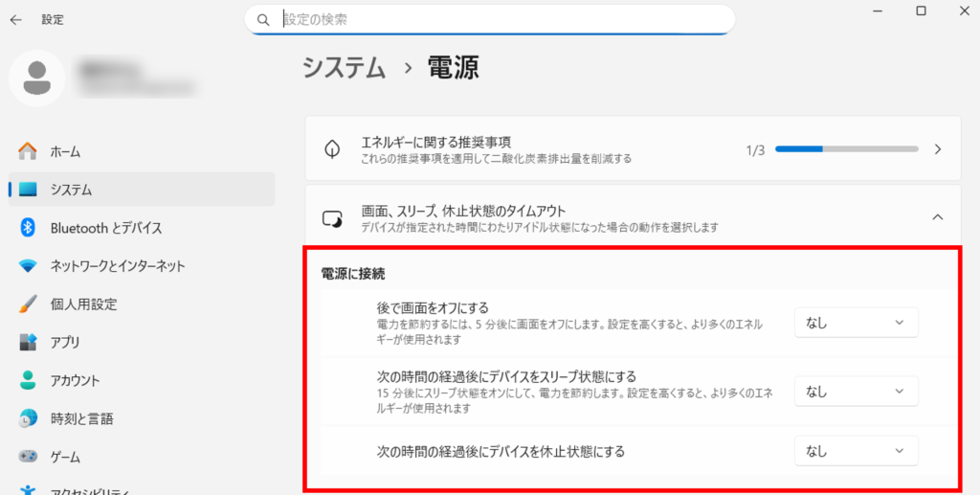Open エネルギーに関する推奨事項 via its right chevron
The image size is (980, 495).
937,149
